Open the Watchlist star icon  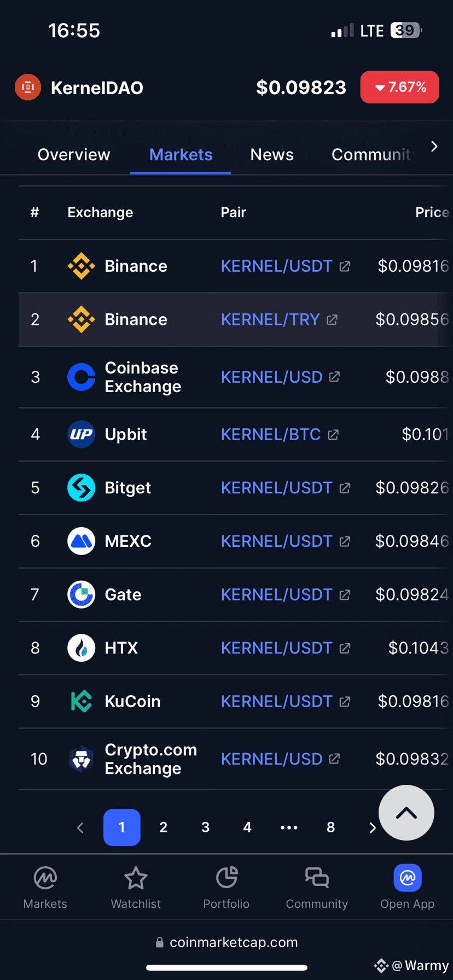pyautogui.click(x=136, y=878)
